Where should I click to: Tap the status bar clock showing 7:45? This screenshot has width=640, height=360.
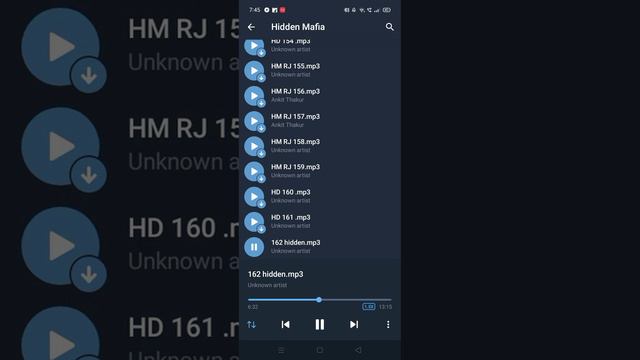(x=255, y=10)
